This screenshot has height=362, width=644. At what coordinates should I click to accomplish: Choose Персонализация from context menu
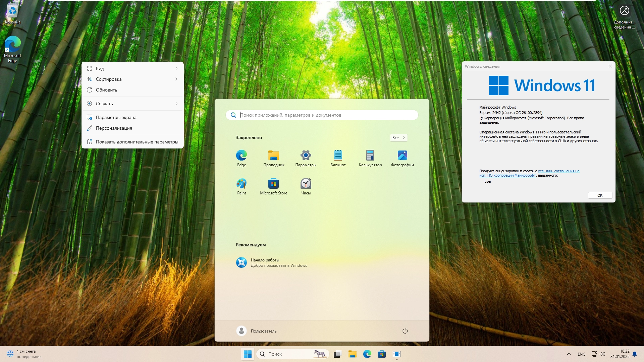click(x=114, y=128)
